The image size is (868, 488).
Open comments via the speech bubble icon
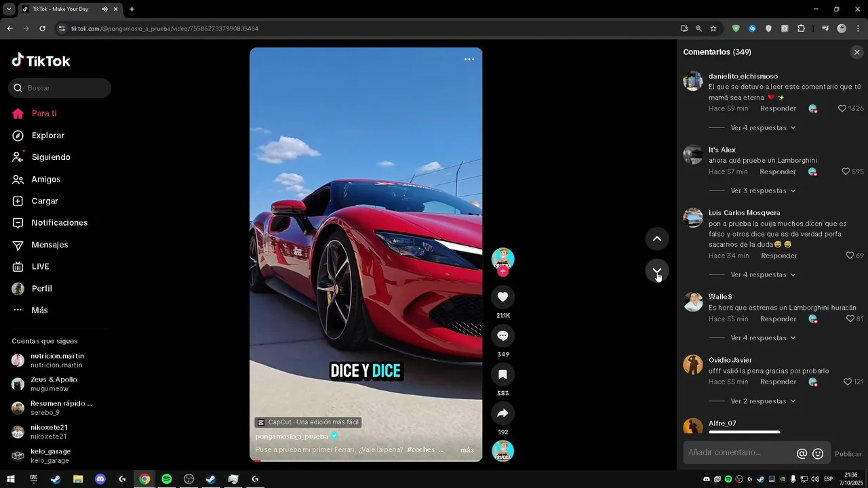pyautogui.click(x=502, y=335)
